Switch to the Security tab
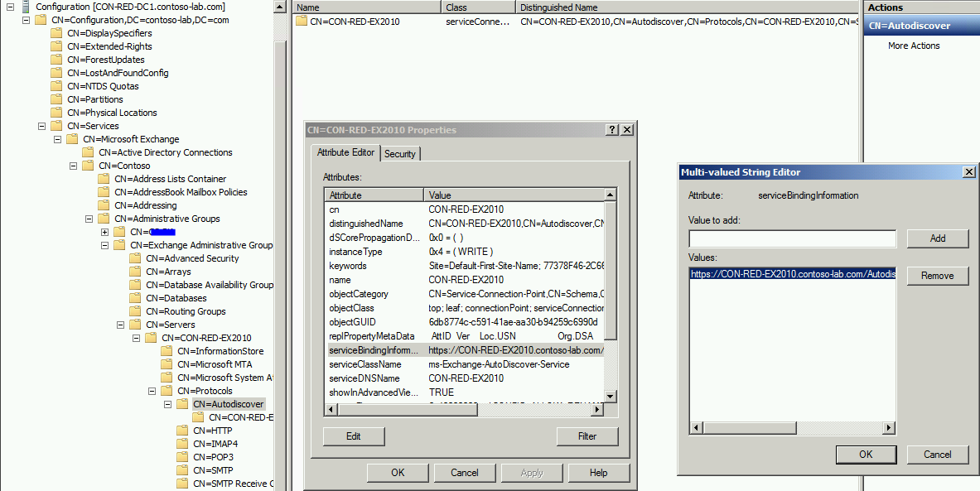Image resolution: width=980 pixels, height=491 pixels. (x=400, y=154)
